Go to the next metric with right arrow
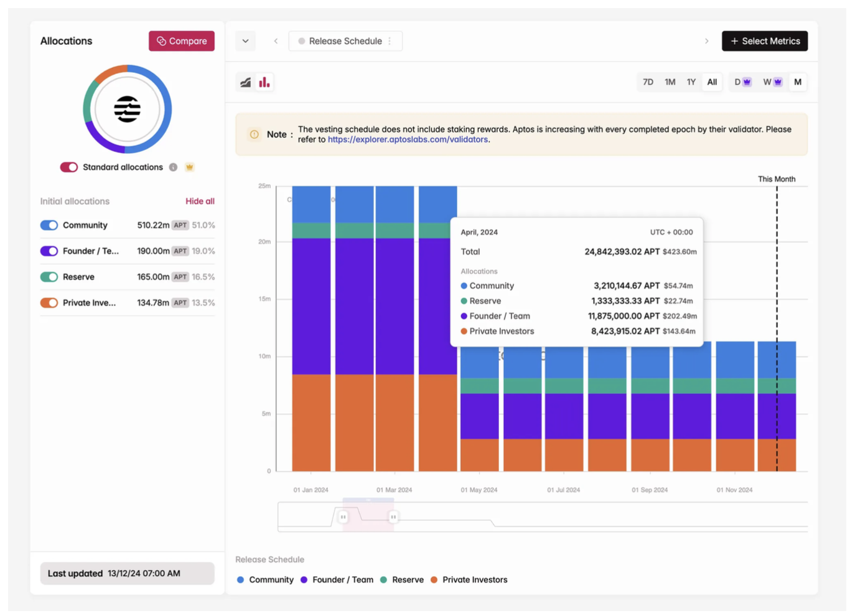 coord(706,41)
